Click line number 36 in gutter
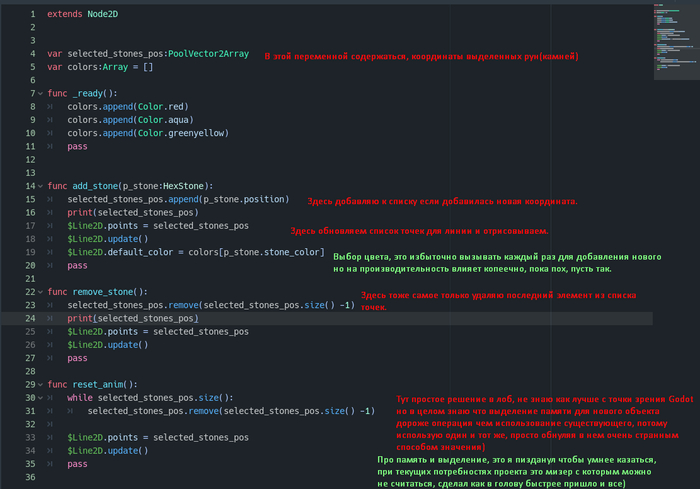 pyautogui.click(x=30, y=477)
